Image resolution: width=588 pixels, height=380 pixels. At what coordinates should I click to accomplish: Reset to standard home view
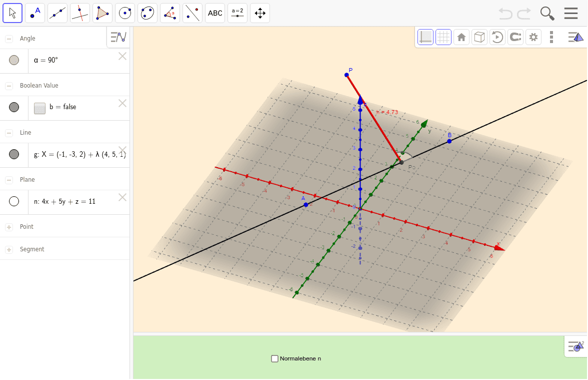[461, 37]
